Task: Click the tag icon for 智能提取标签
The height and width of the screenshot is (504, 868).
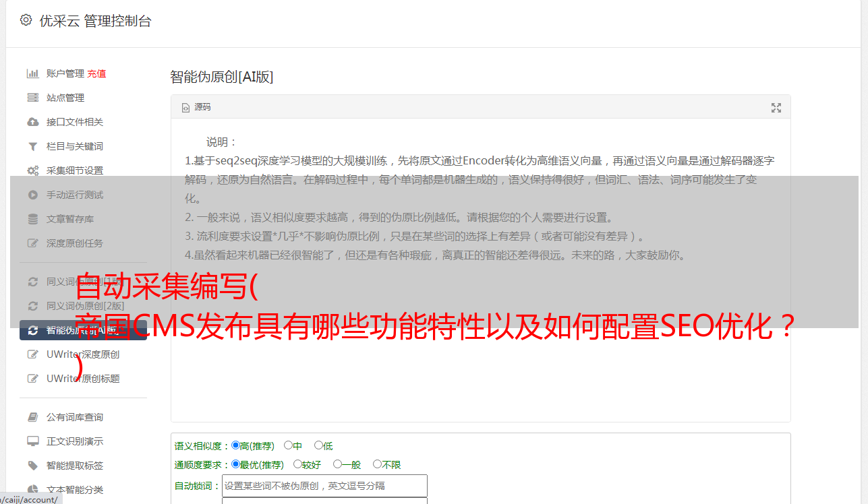Action: click(32, 466)
